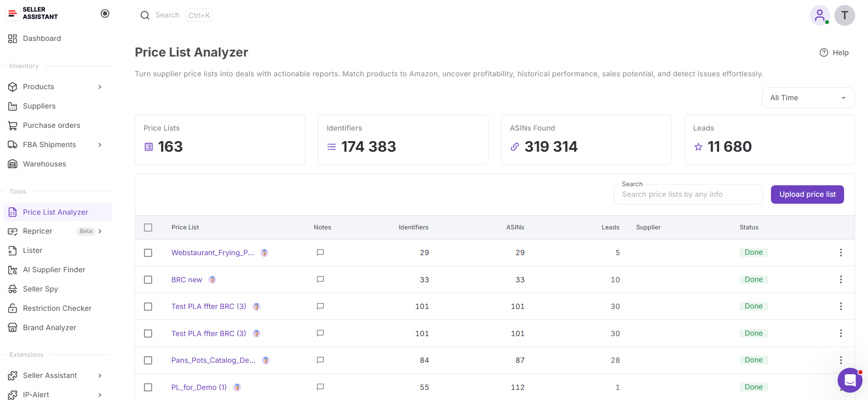Viewport: 868px width, 400px height.
Task: Expand the IP-Alert extension chevron
Action: (x=100, y=395)
